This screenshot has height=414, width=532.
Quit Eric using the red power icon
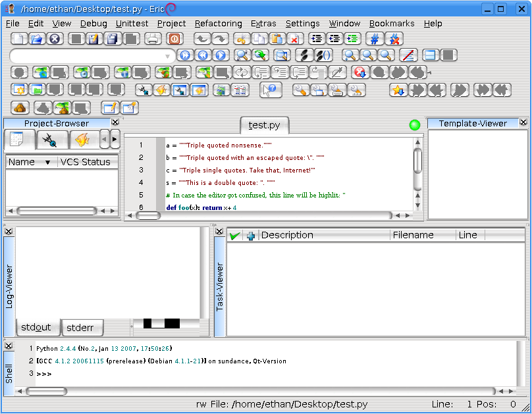(174, 39)
